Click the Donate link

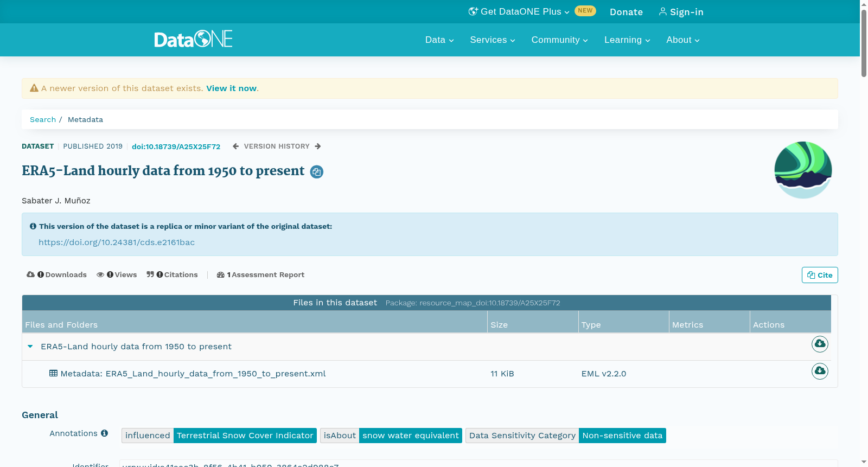pyautogui.click(x=626, y=12)
